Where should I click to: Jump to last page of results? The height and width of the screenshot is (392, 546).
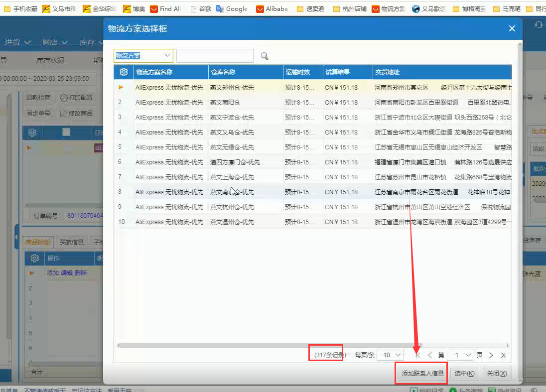coord(503,355)
